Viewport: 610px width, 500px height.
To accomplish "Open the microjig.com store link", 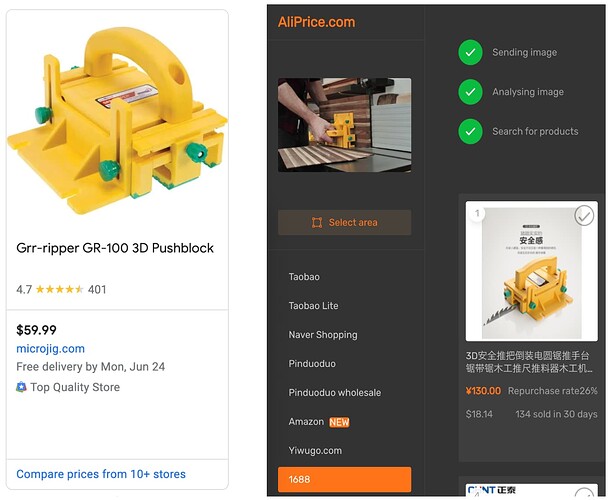I will coord(51,349).
